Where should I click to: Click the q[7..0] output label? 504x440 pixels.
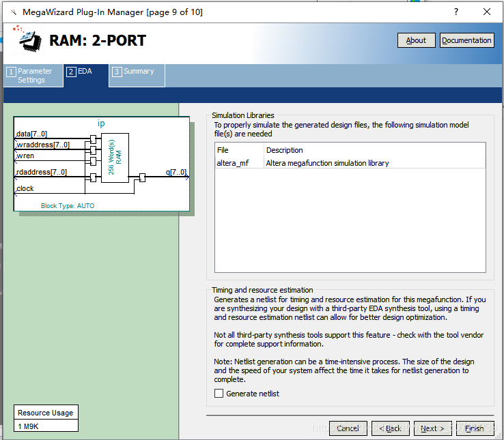point(176,172)
